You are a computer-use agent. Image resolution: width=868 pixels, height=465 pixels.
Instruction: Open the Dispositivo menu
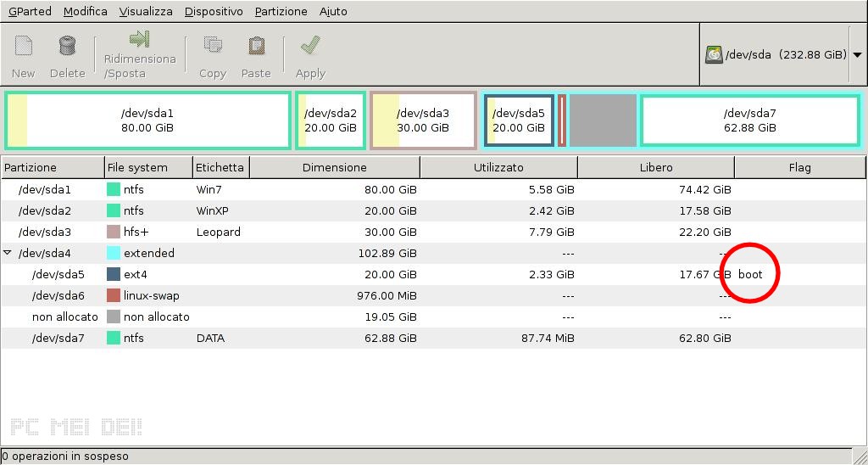pyautogui.click(x=214, y=11)
